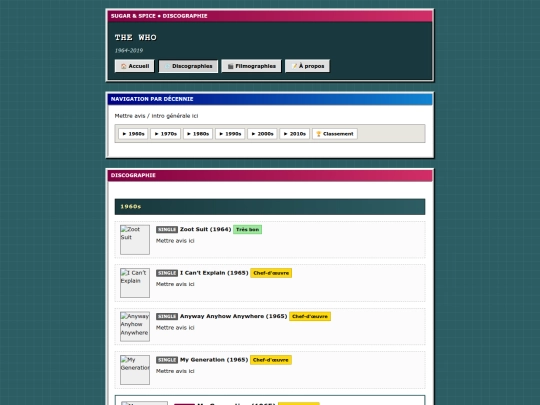The image size is (540, 405).
Task: Click the I Can't Explain cover thumbnail
Action: pos(135,283)
